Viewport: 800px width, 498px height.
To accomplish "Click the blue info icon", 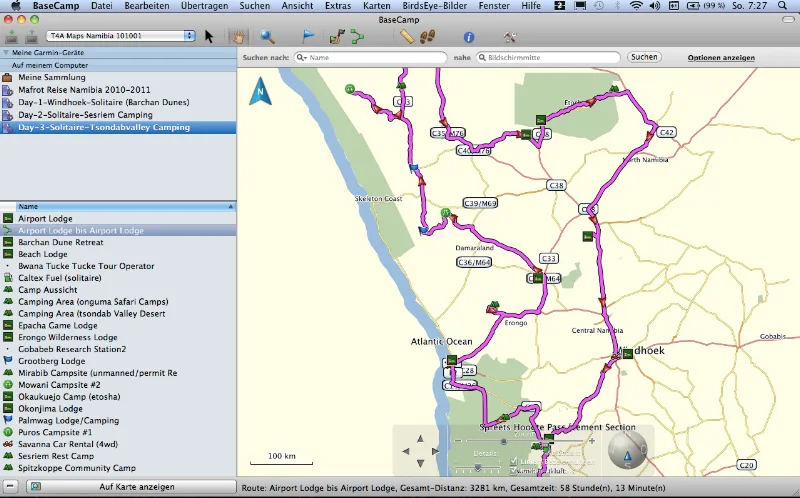I will pyautogui.click(x=469, y=37).
